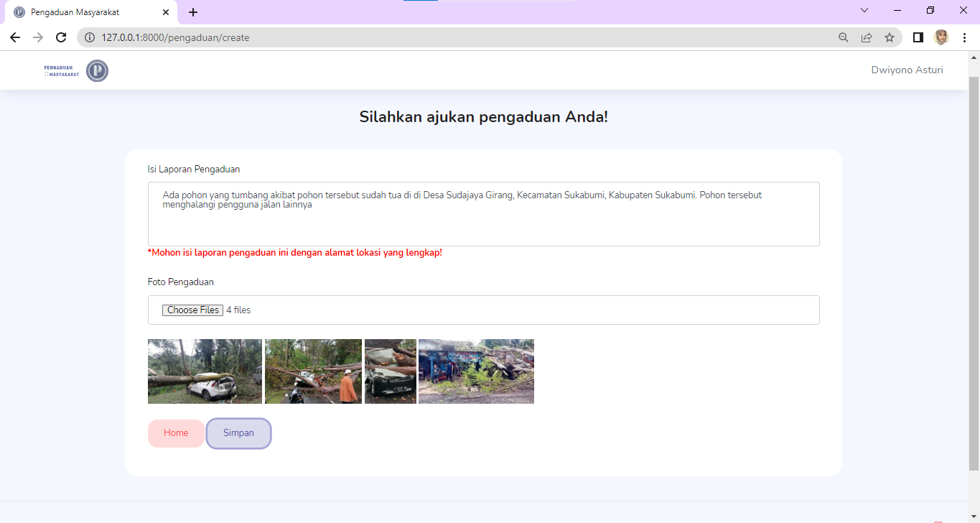Click the Choose Files button
The width and height of the screenshot is (980, 523).
point(192,310)
